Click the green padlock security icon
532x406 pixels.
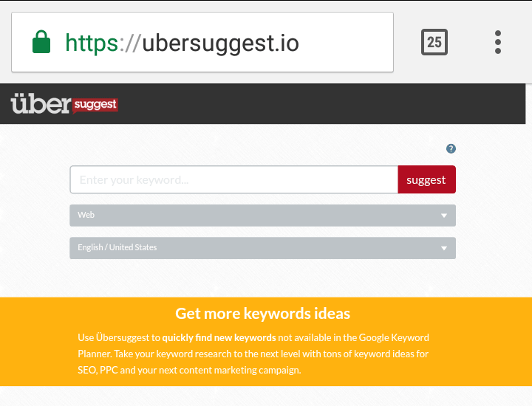click(x=41, y=43)
